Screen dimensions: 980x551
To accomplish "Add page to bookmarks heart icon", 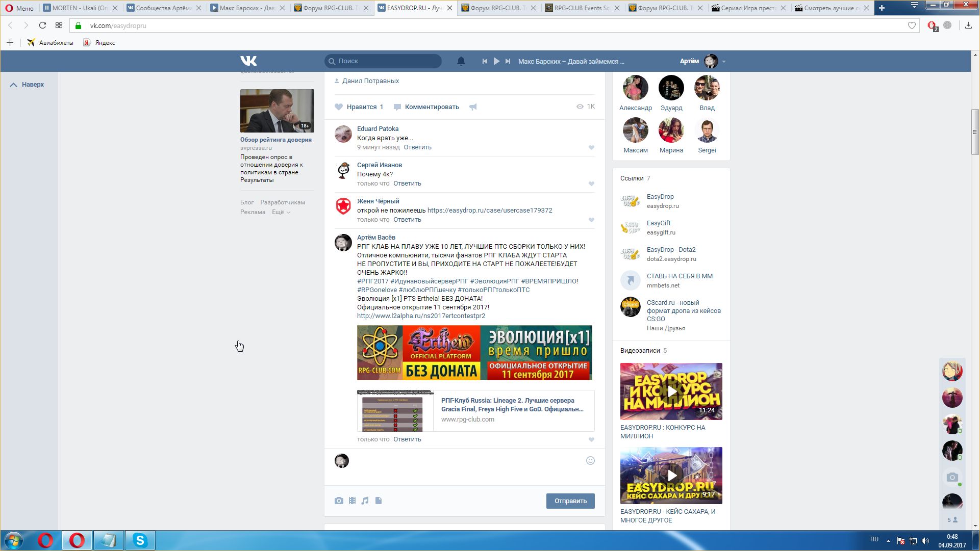I will (x=912, y=25).
